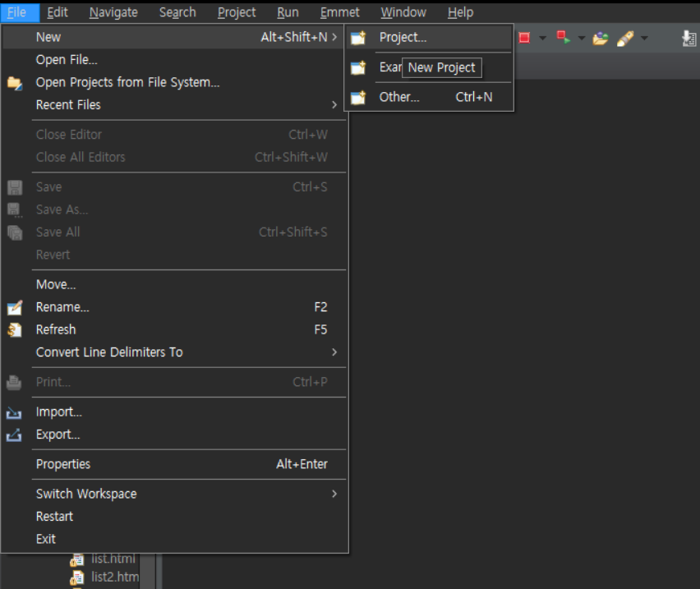Image resolution: width=700 pixels, height=589 pixels.
Task: Click the down-arrow document icon at toolbar end
Action: coord(688,39)
